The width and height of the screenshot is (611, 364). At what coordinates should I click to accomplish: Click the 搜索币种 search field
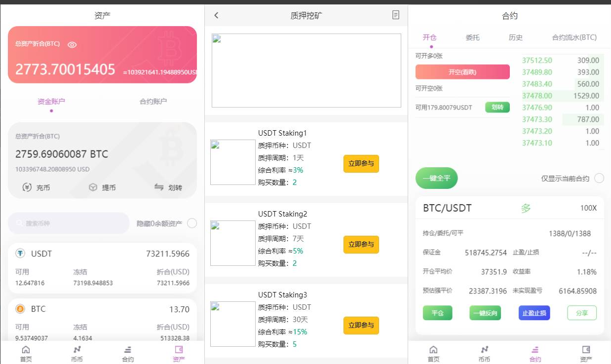pyautogui.click(x=69, y=223)
